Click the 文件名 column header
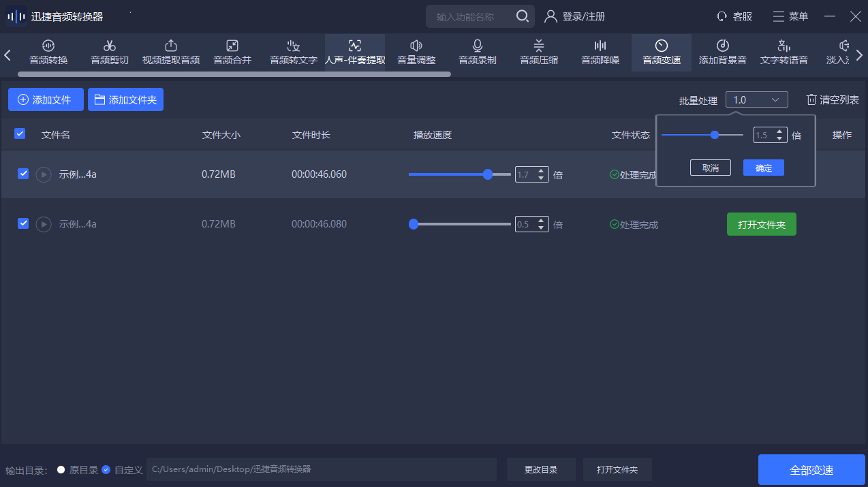 (x=56, y=135)
